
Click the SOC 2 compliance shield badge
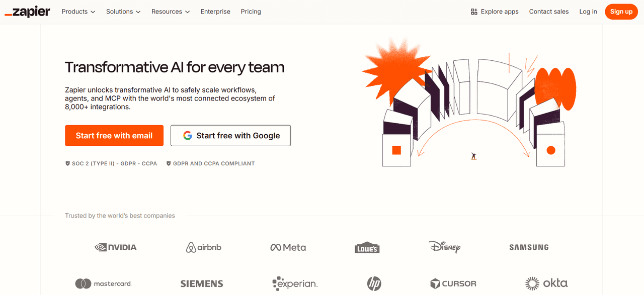(x=67, y=163)
